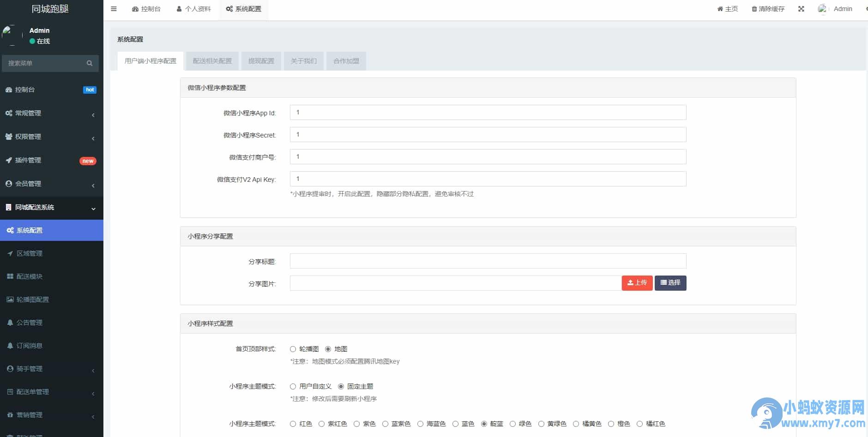The width and height of the screenshot is (868, 437).
Task: Focus the 分享标题 input field
Action: click(488, 261)
